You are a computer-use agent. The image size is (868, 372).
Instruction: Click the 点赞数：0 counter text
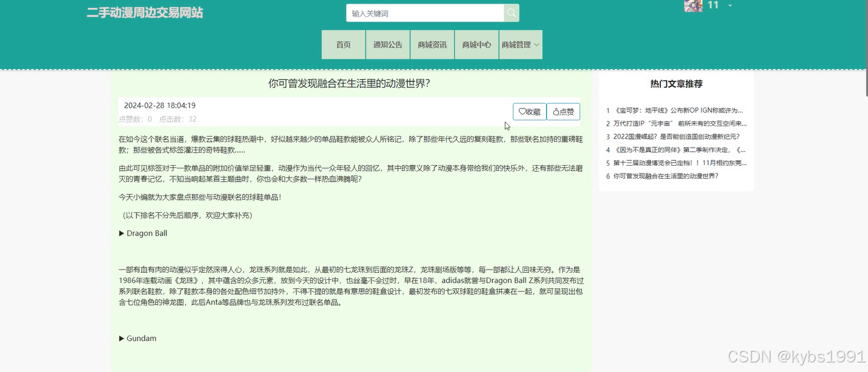[x=135, y=119]
